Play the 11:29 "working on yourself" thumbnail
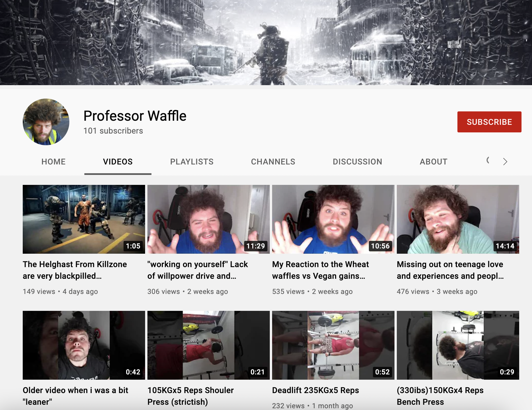The width and height of the screenshot is (532, 410). click(209, 219)
